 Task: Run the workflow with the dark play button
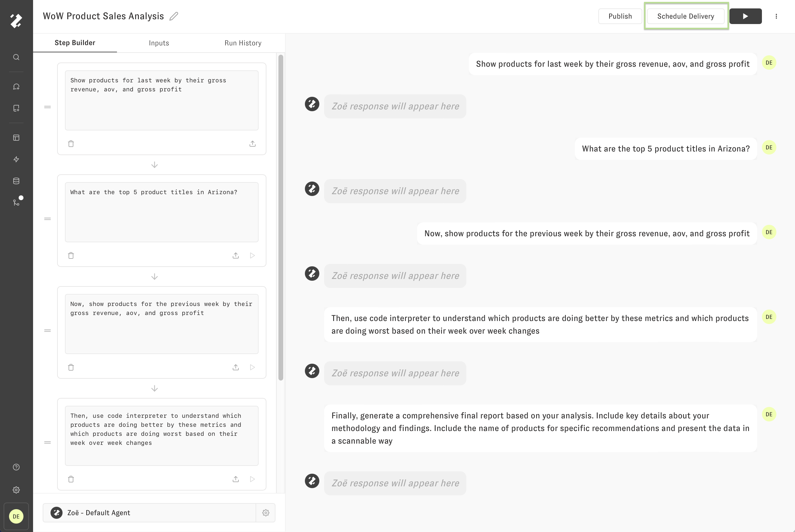pos(745,16)
